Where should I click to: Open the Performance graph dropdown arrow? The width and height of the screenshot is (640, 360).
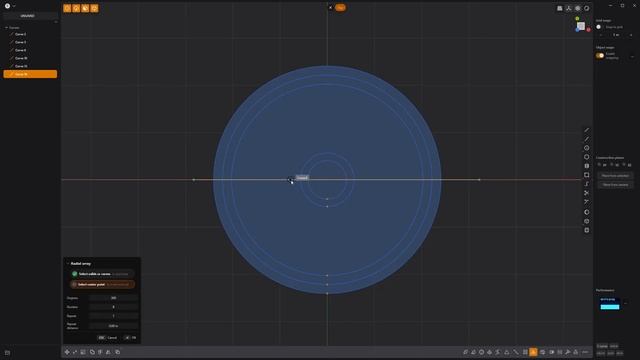[x=626, y=303]
